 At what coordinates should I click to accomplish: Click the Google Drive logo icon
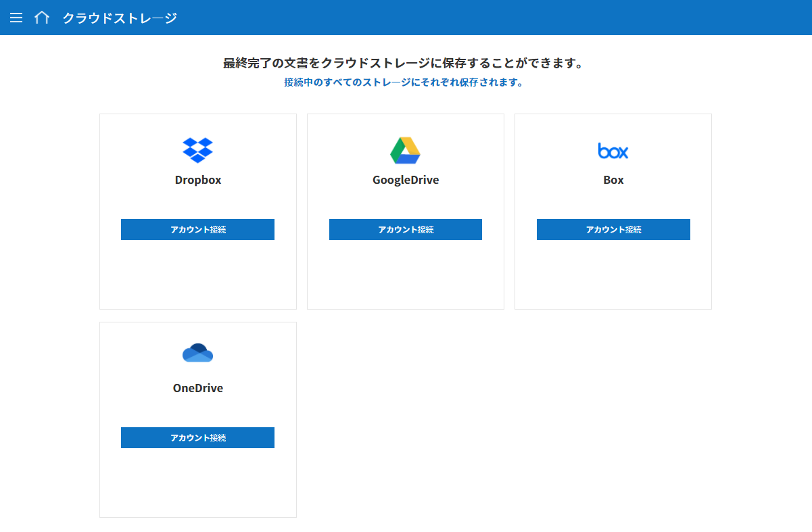(406, 150)
